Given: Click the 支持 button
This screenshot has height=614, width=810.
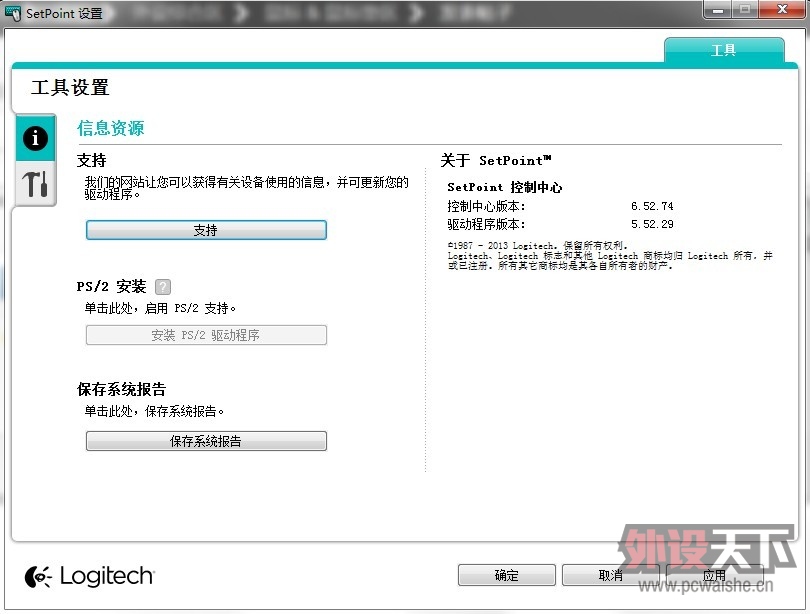Looking at the screenshot, I should 206,230.
